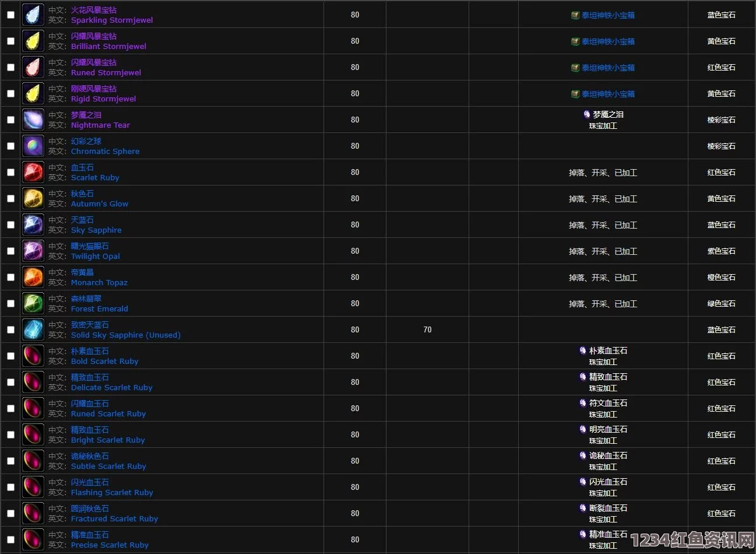Screen dimensions: 756x554
Task: Click the 曙光猫眼石 Chinese name link
Action: [90, 246]
